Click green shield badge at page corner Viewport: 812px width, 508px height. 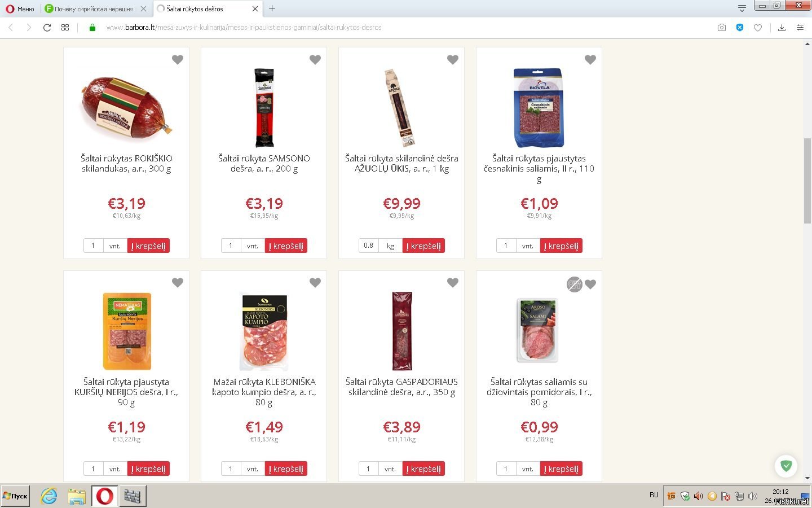pyautogui.click(x=786, y=466)
